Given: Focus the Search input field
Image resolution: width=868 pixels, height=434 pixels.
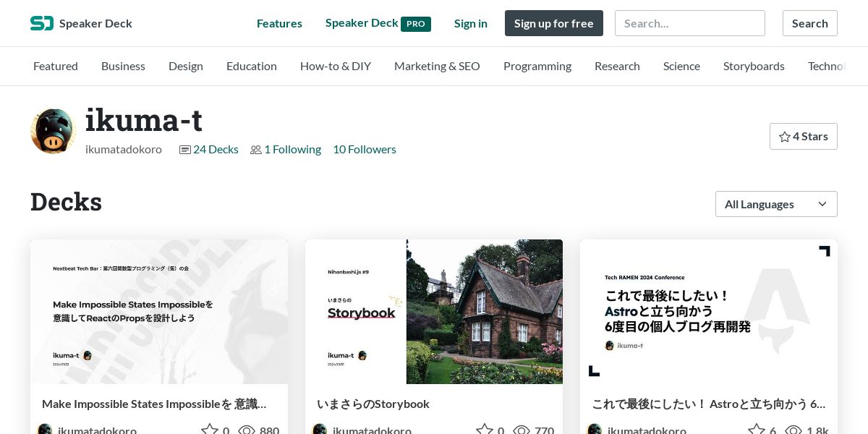Looking at the screenshot, I should (690, 23).
